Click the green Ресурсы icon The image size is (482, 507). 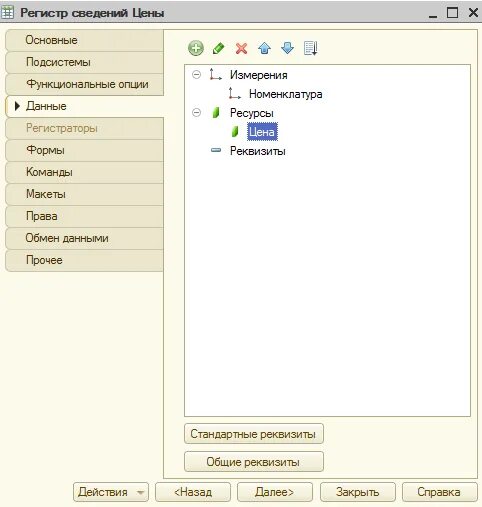[x=216, y=113]
